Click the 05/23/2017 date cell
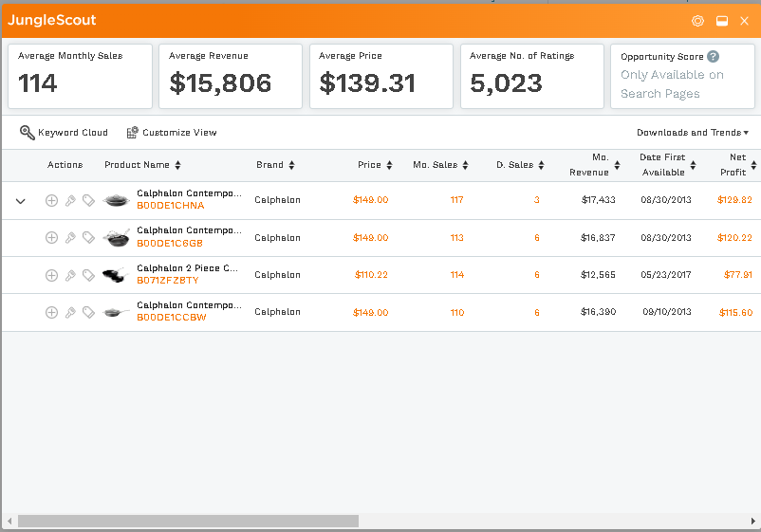761x532 pixels. pyautogui.click(x=666, y=275)
